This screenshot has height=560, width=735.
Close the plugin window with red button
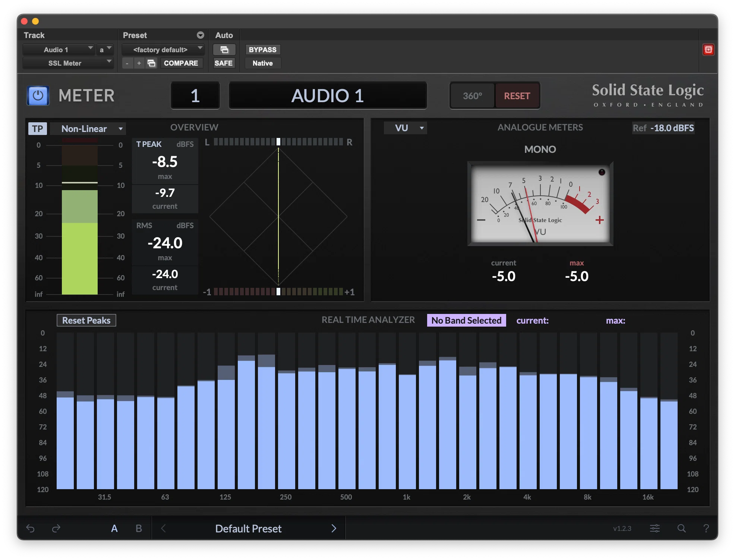[x=25, y=21]
